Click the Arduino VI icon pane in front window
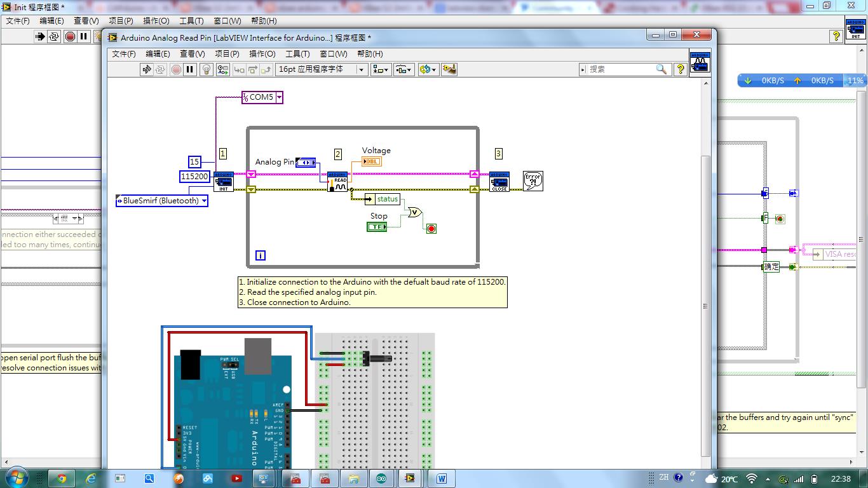 [700, 62]
